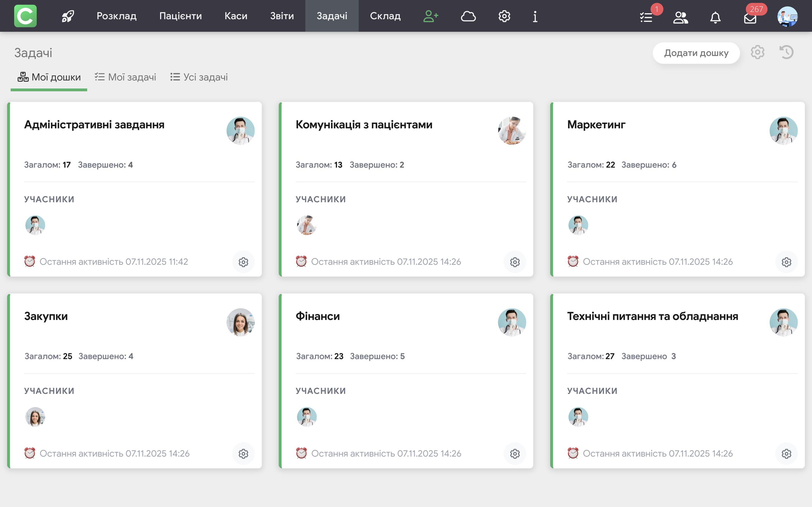Click the info icon in navbar
This screenshot has width=812, height=507.
click(x=535, y=16)
